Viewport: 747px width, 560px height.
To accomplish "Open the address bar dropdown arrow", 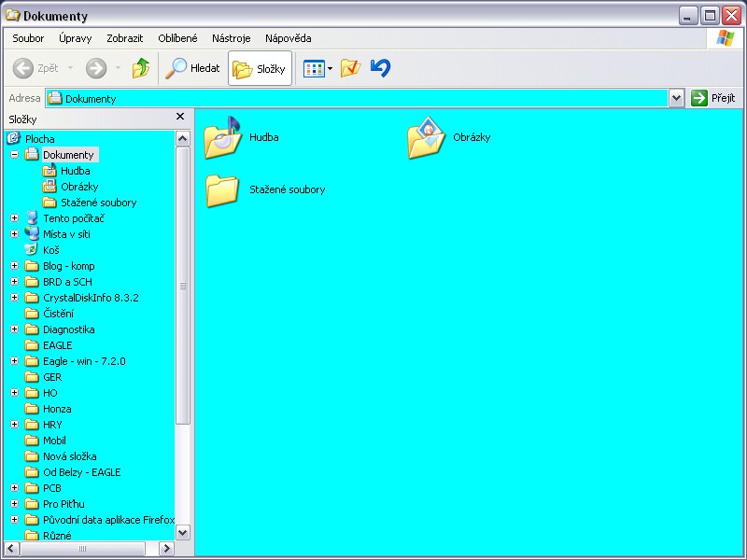I will (x=677, y=98).
